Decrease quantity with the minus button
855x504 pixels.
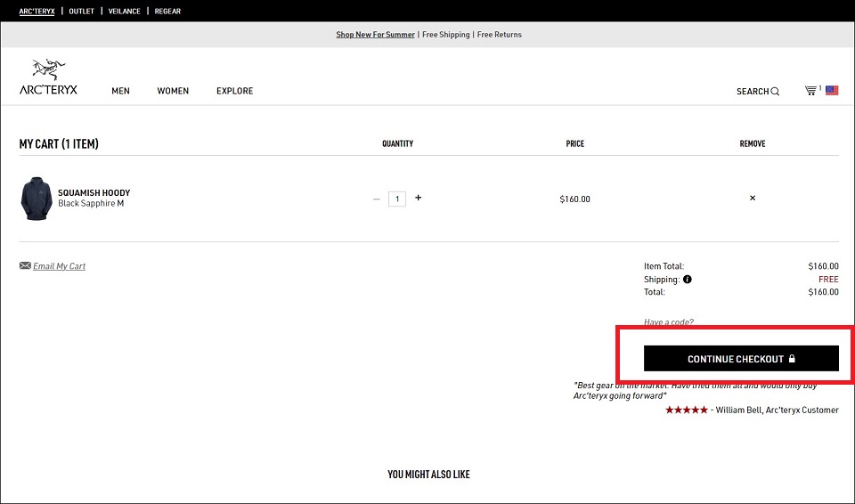pos(376,199)
